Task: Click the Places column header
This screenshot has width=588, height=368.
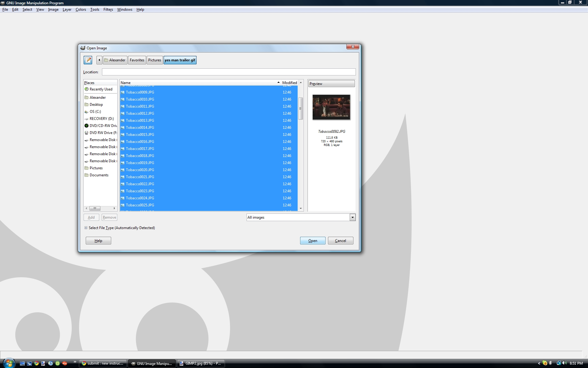Action: click(100, 83)
